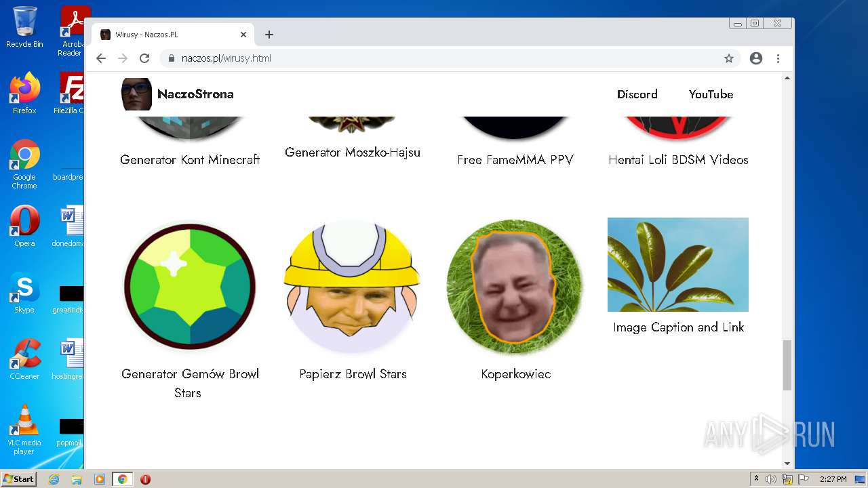The width and height of the screenshot is (868, 488).
Task: Close the Wirusy - Naczos.PL tab
Action: point(243,35)
